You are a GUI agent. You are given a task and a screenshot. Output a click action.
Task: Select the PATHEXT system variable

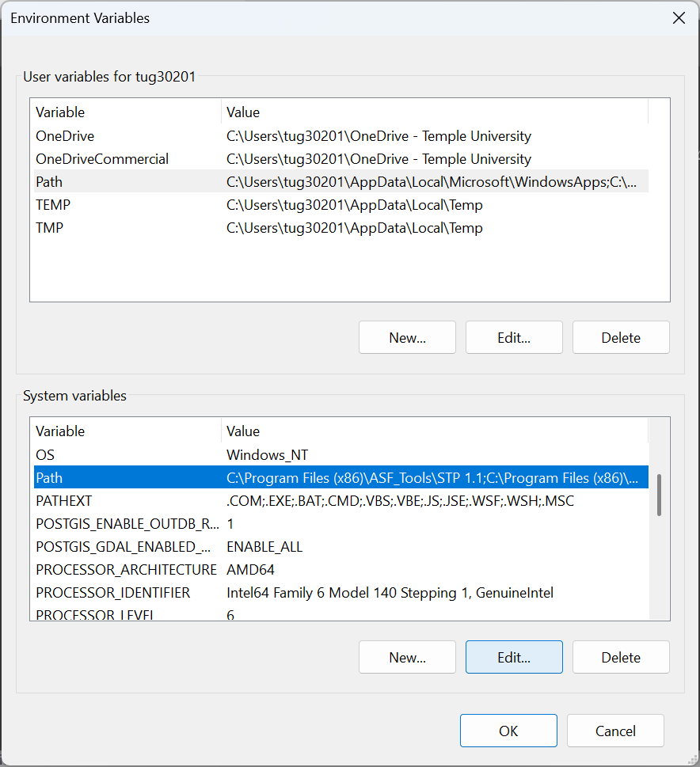pos(64,501)
